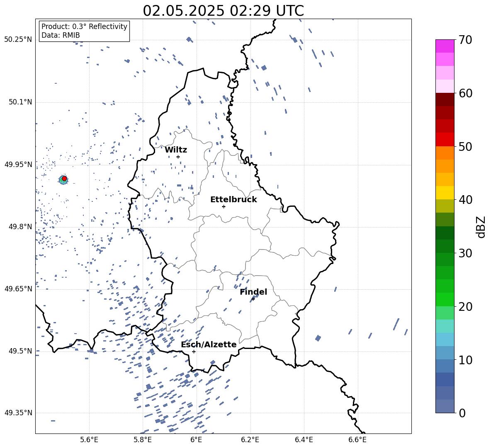Image resolution: width=491 pixels, height=448 pixels.
Task: Select the Findel city label
Action: pyautogui.click(x=253, y=292)
